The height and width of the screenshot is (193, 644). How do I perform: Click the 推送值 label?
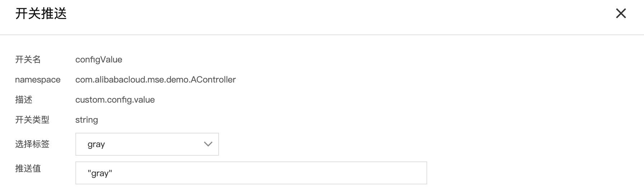pyautogui.click(x=28, y=169)
